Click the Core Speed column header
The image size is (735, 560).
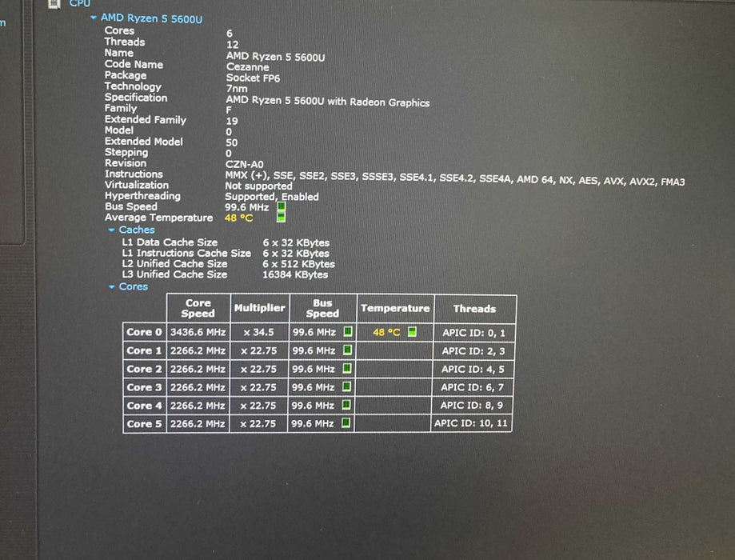[198, 309]
